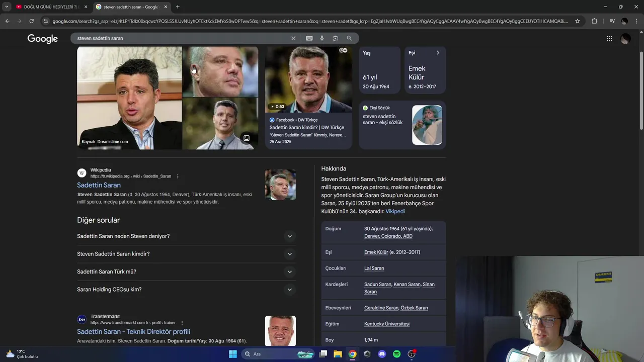
Task: Open more options next to Transfermarkt result
Action: click(182, 323)
